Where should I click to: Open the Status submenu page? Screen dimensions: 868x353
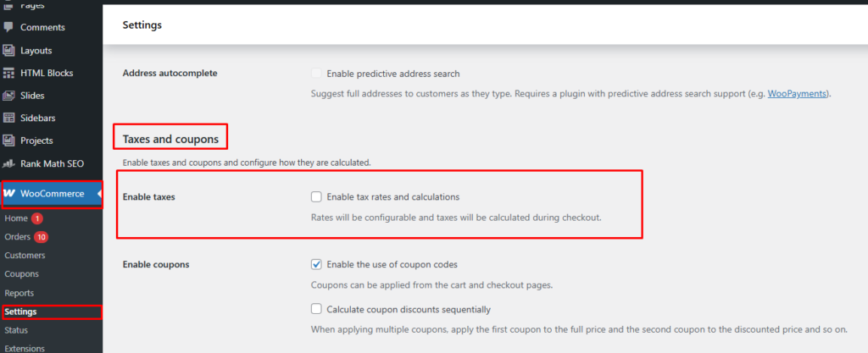pos(17,330)
